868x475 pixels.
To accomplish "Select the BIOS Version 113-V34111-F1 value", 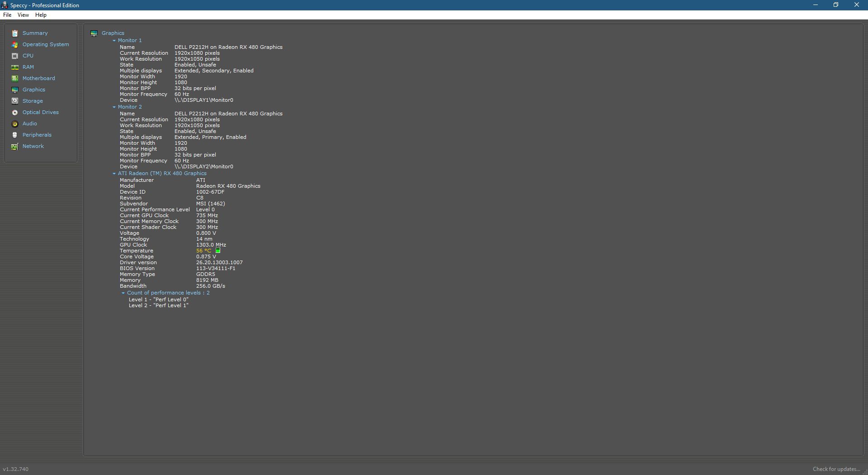I will [x=216, y=268].
